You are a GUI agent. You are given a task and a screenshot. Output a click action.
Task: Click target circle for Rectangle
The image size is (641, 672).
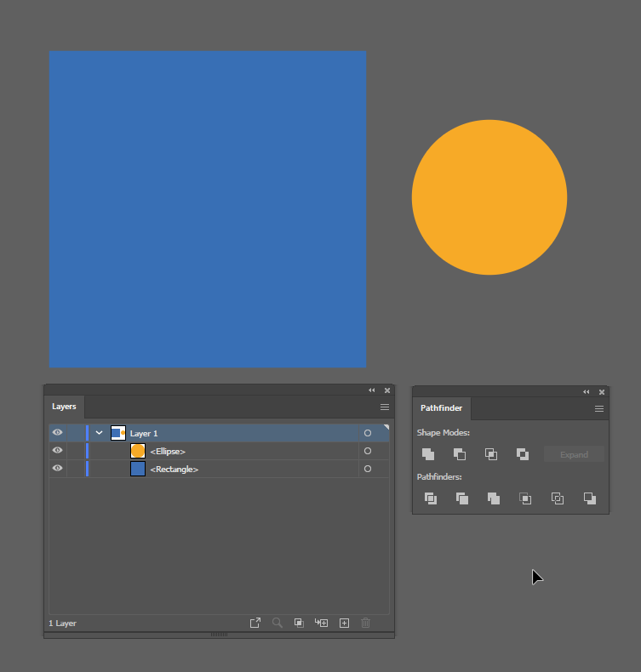tap(368, 469)
